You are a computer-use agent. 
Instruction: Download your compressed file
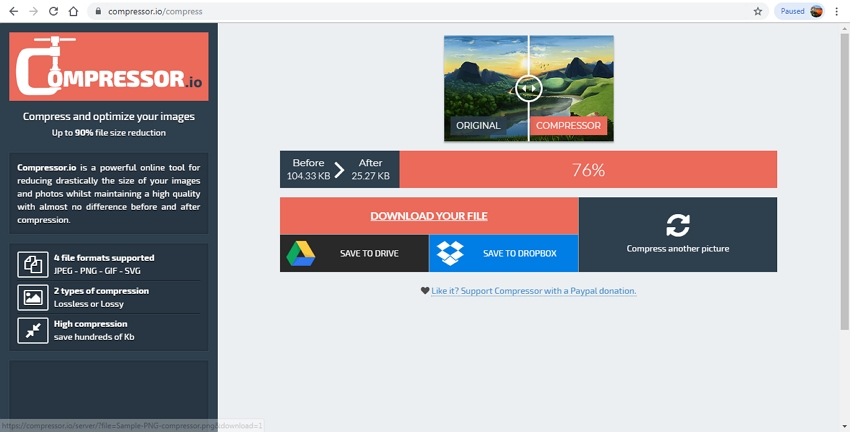(x=429, y=216)
